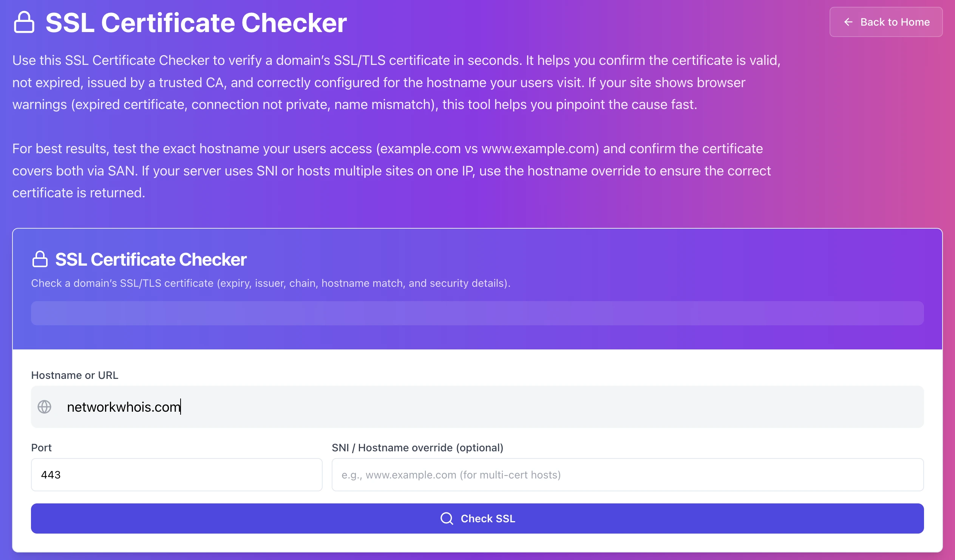Focus the hostname field containing networkwhois.com
955x560 pixels.
[493, 407]
